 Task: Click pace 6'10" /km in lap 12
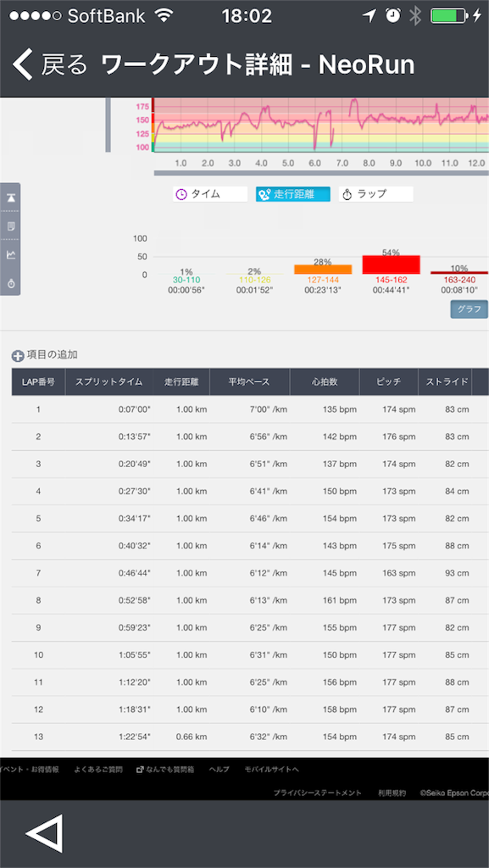coord(269,709)
